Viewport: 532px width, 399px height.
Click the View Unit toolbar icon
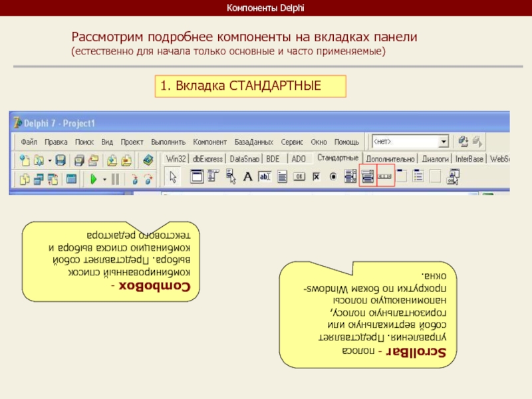click(25, 179)
